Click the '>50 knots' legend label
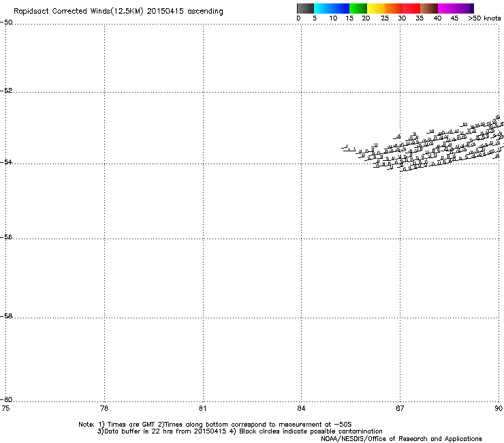 coord(484,18)
